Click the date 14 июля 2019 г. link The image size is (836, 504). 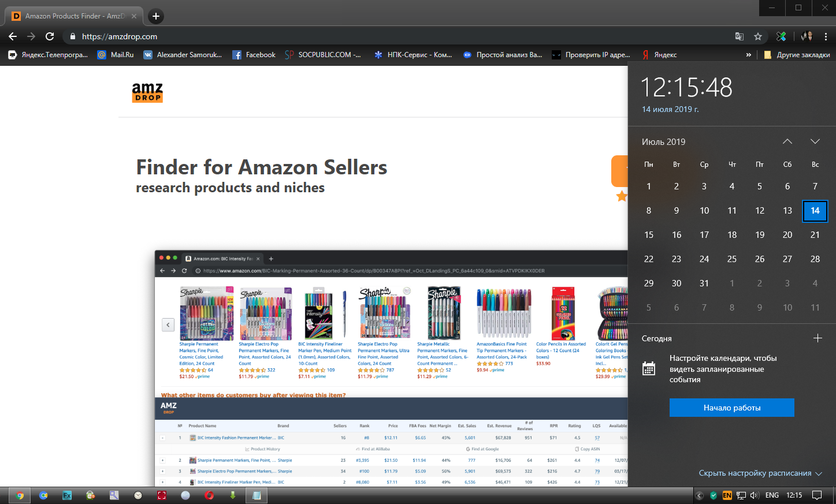click(x=670, y=109)
